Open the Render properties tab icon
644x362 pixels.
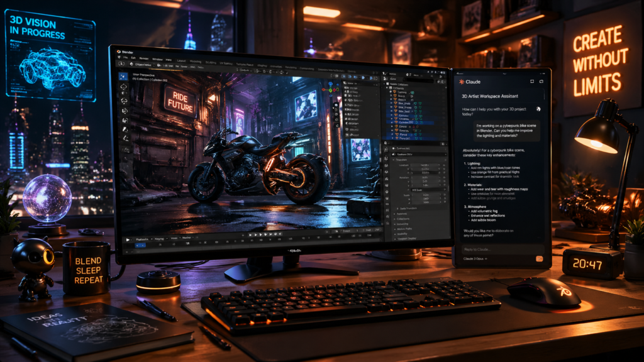(x=386, y=158)
